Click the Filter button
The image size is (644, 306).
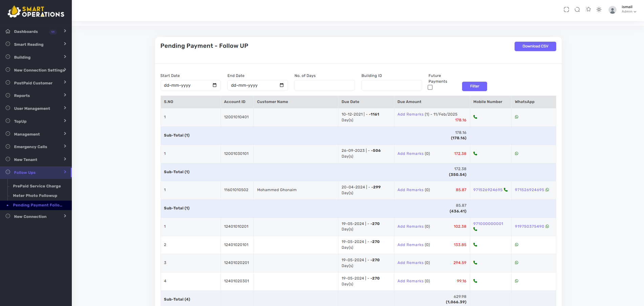475,86
